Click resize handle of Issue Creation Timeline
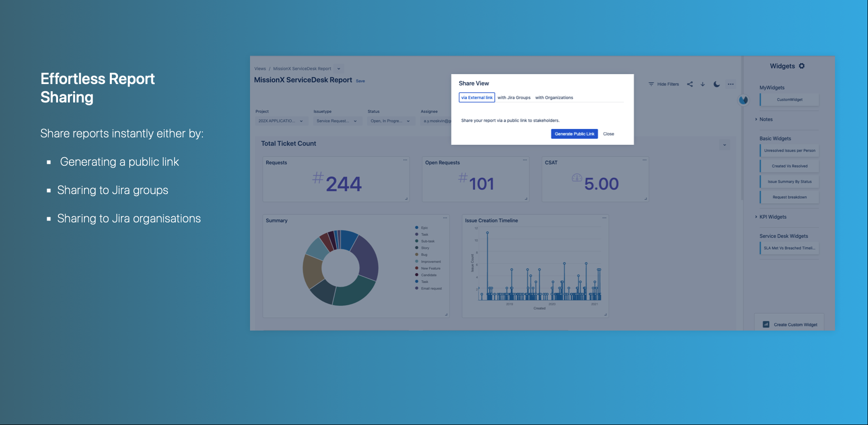Image resolution: width=868 pixels, height=425 pixels. tap(605, 314)
